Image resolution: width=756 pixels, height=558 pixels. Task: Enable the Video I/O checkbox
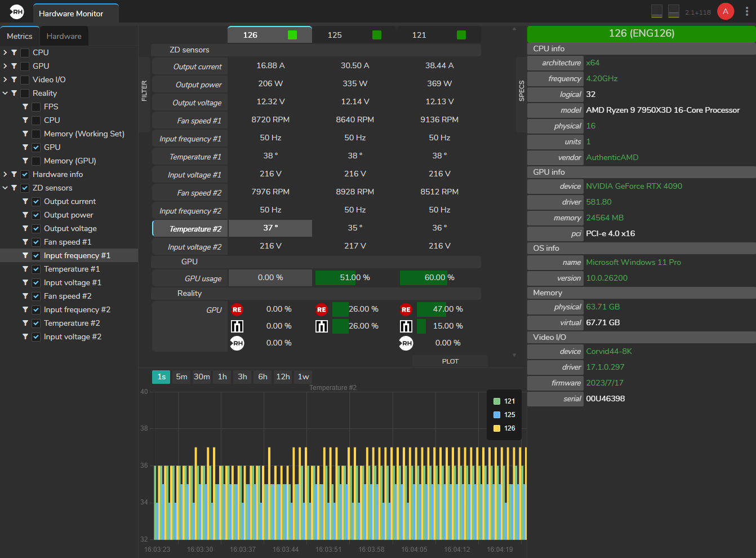coord(25,79)
